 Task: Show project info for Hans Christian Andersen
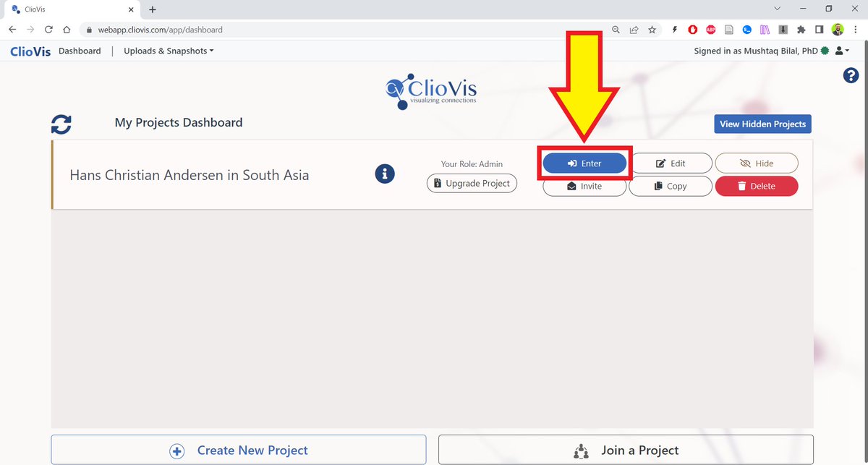385,174
